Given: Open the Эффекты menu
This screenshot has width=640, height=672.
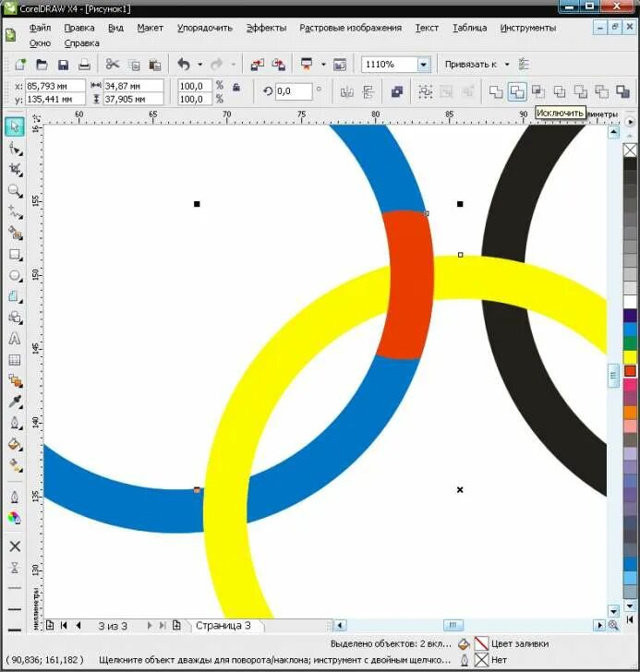Looking at the screenshot, I should click(266, 28).
